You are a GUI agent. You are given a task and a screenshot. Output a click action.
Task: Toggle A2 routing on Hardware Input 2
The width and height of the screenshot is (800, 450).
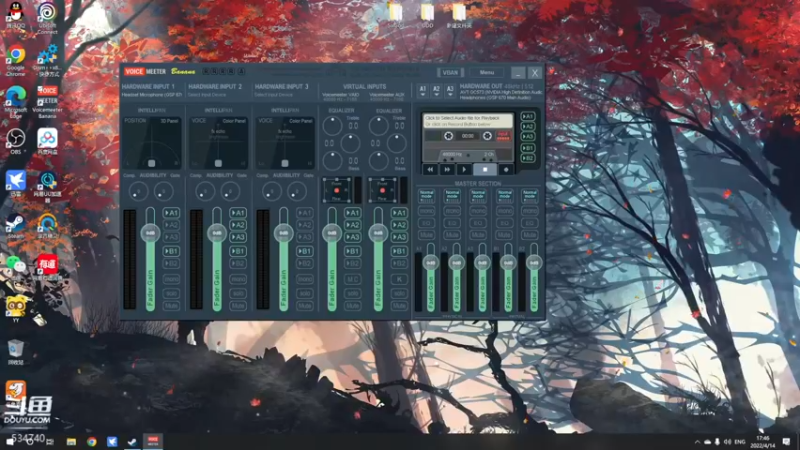click(238, 225)
